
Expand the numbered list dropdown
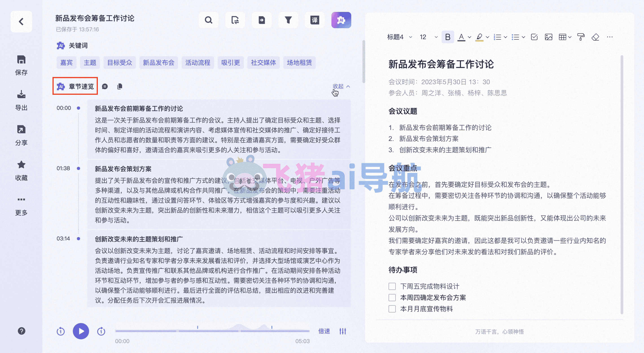pos(505,37)
